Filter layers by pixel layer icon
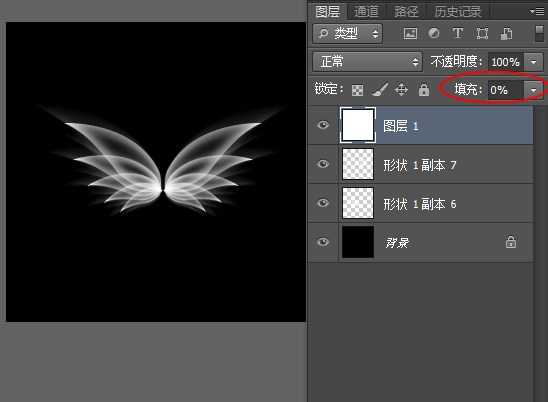Image resolution: width=548 pixels, height=402 pixels. 410,34
